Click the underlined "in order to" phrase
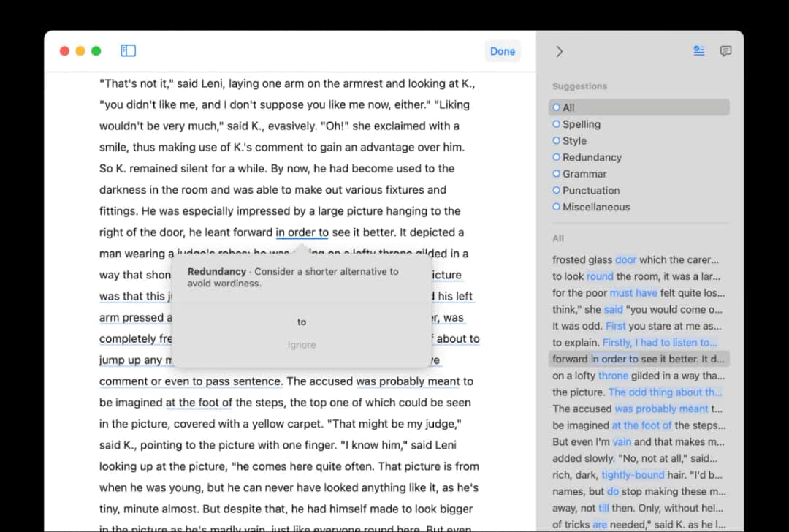 point(302,232)
